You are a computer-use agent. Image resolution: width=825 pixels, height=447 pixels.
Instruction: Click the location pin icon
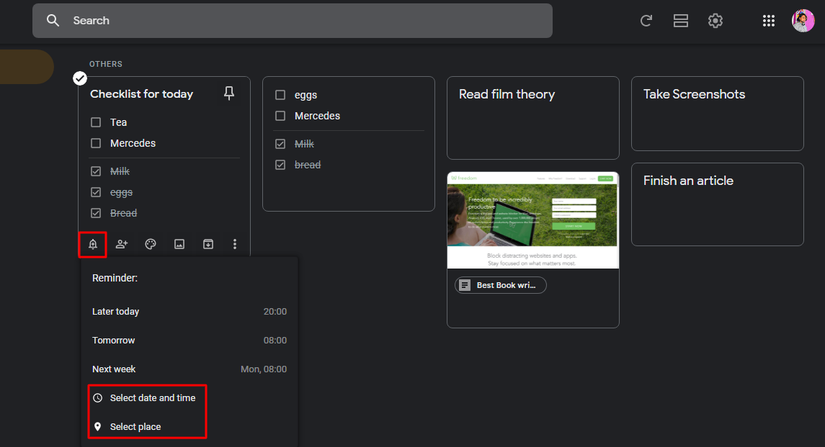click(x=98, y=426)
